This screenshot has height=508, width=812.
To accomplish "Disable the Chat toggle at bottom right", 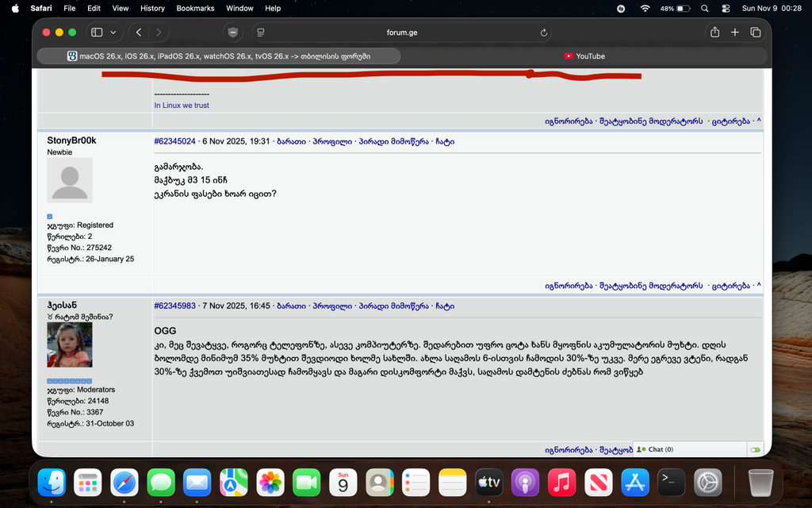I will [755, 448].
